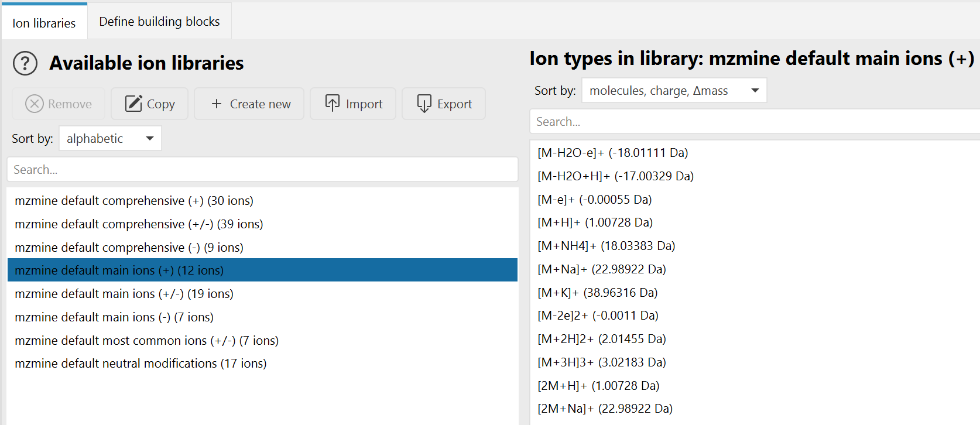Switch to the Ion libraries tab

(x=44, y=23)
